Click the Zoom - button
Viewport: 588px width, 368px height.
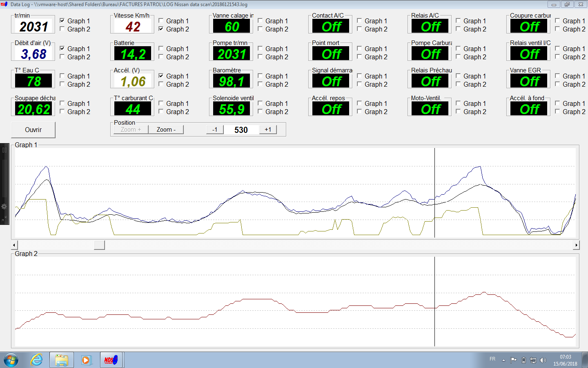point(166,130)
